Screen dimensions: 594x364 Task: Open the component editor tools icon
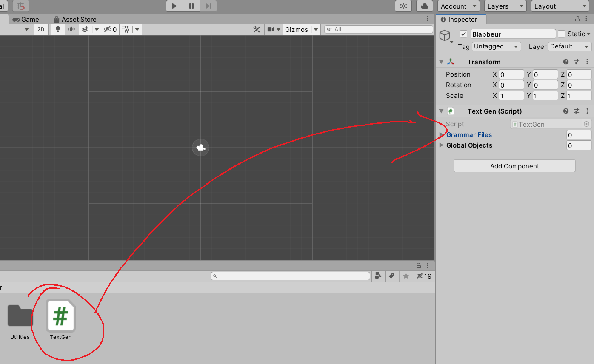pos(257,29)
